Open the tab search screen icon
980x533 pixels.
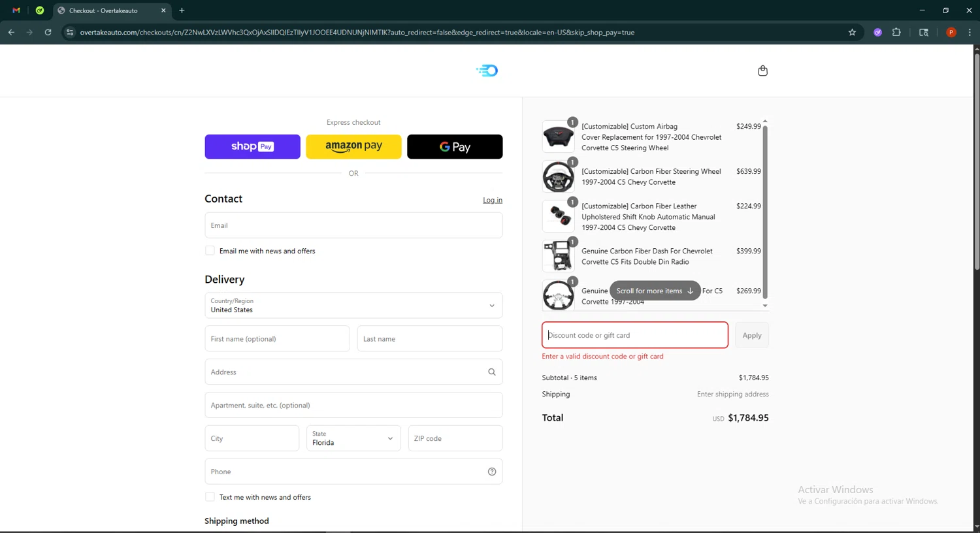tap(924, 32)
